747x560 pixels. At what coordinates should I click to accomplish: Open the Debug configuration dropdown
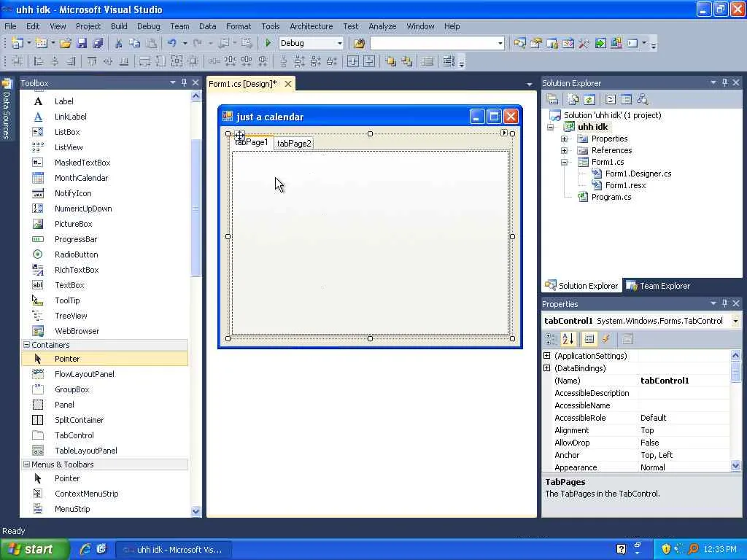click(340, 43)
